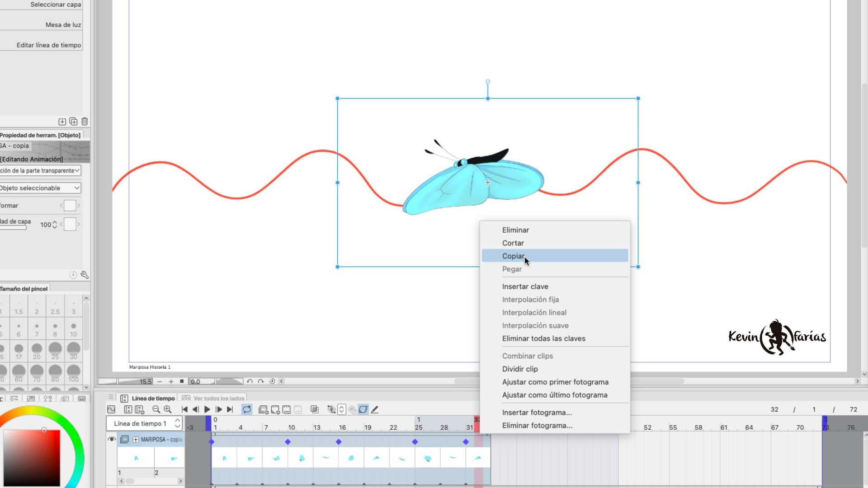Toggle loop playback button
Viewport: 868px width, 488px height.
click(247, 409)
